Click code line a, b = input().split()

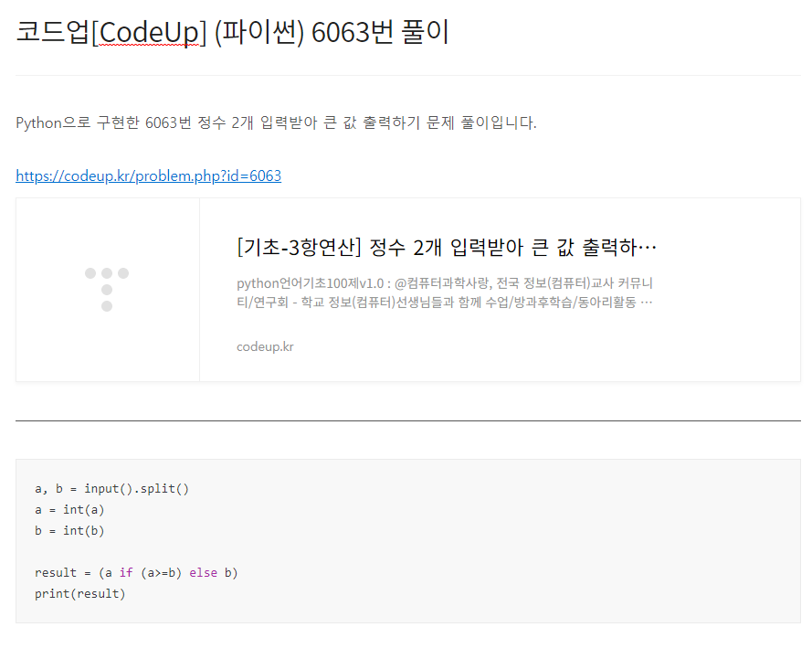point(111,489)
